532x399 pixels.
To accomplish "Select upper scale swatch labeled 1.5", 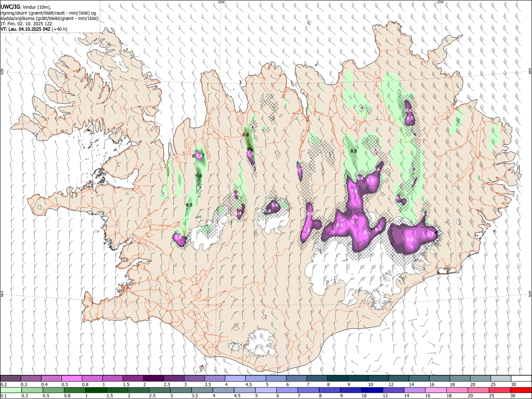I will [133, 378].
